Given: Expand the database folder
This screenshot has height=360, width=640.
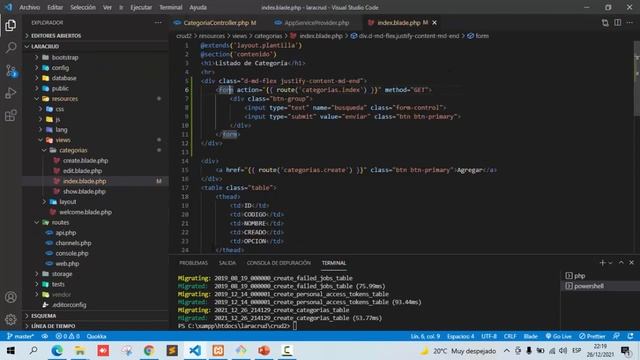Looking at the screenshot, I should pos(64,78).
